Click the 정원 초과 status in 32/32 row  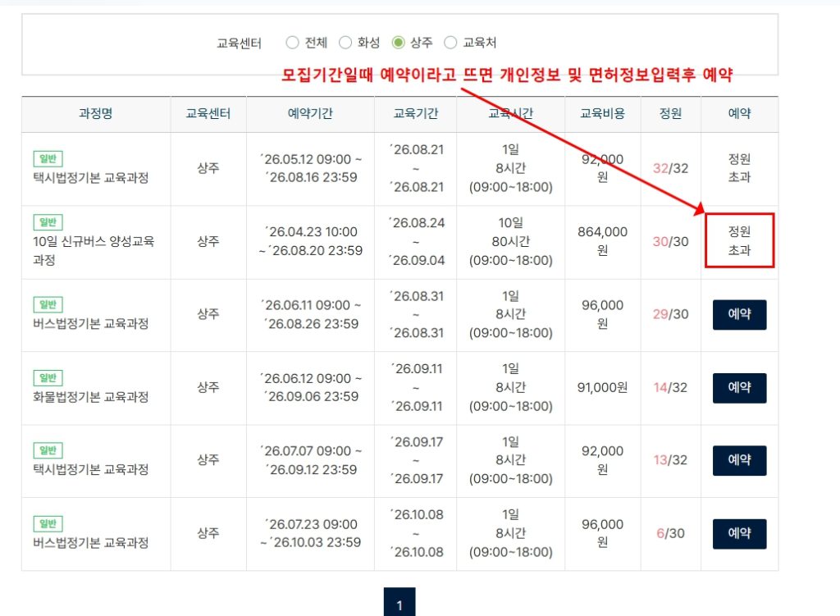click(x=739, y=168)
